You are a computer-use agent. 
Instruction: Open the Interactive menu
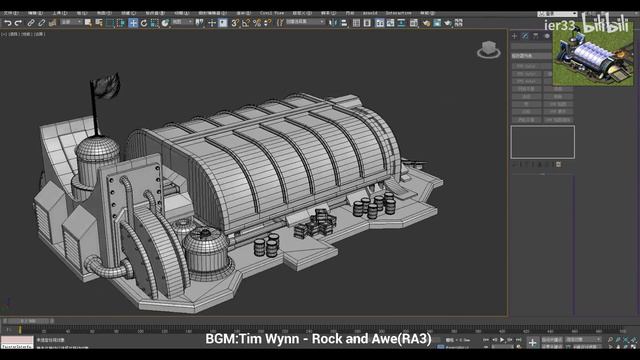click(398, 13)
